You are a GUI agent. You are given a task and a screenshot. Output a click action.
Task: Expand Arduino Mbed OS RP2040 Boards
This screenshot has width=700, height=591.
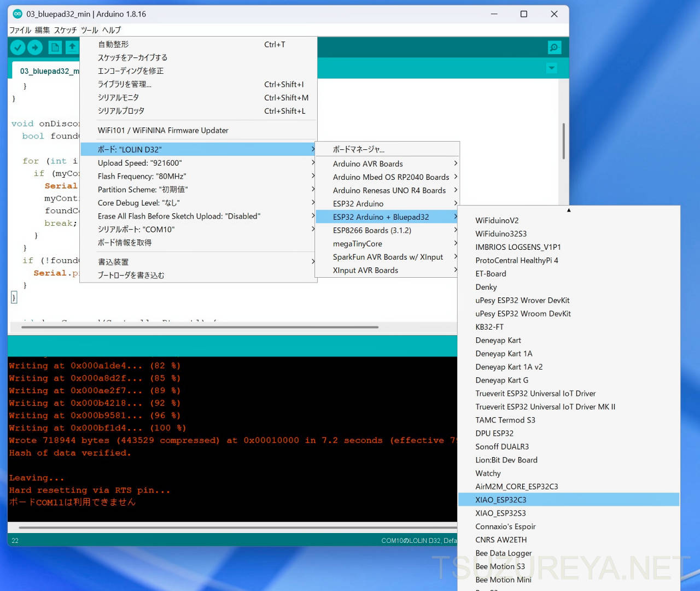[x=387, y=177]
